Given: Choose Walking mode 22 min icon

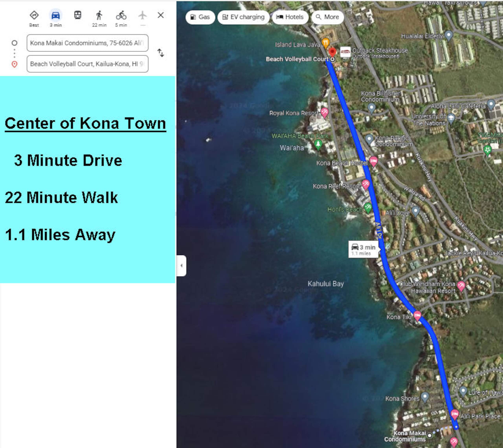Looking at the screenshot, I should (99, 15).
